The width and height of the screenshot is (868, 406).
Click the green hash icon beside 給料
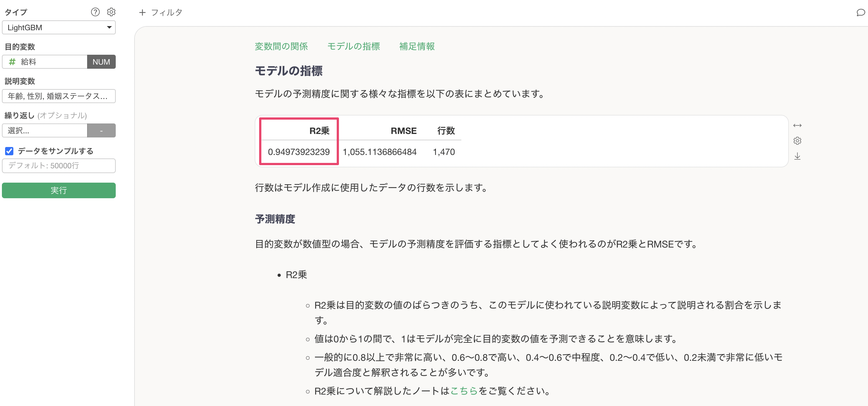pos(12,62)
